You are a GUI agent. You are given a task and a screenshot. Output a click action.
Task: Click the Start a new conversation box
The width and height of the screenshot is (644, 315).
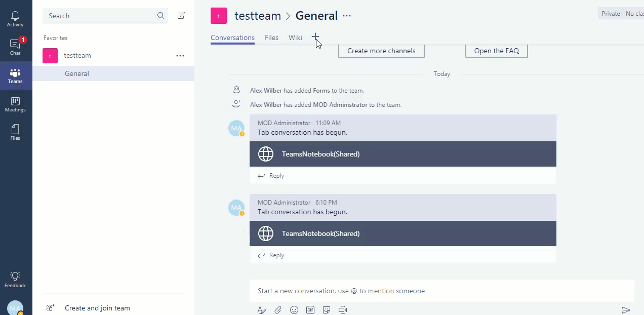pos(441,291)
